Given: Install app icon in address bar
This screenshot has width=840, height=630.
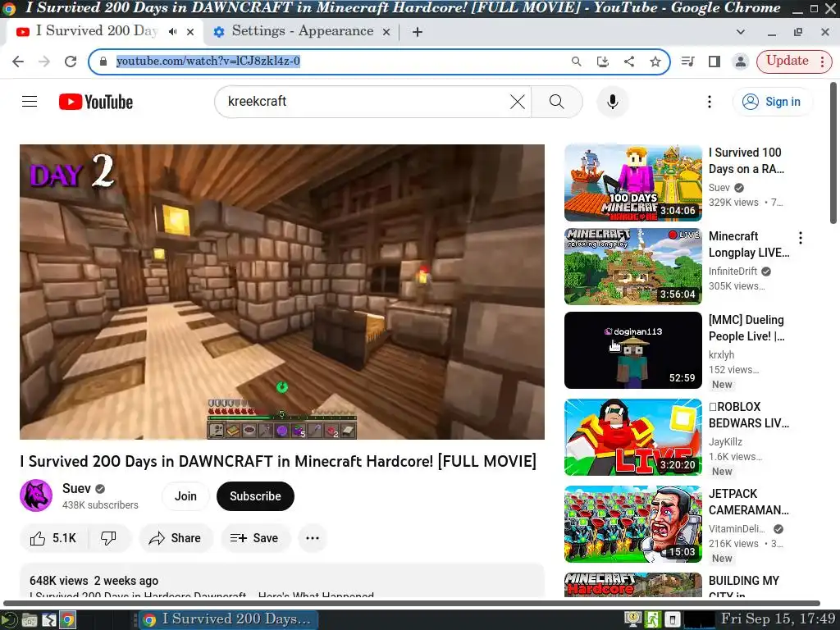Looking at the screenshot, I should point(603,62).
